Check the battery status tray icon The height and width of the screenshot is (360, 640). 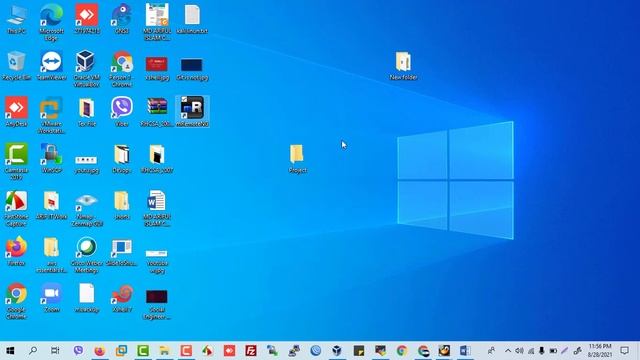tap(553, 351)
